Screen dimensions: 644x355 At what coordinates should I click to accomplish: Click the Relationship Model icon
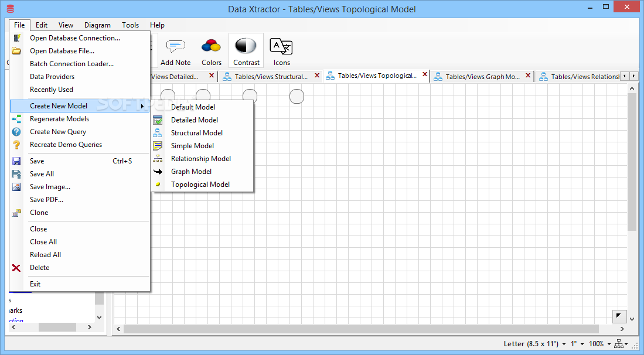[x=158, y=159]
